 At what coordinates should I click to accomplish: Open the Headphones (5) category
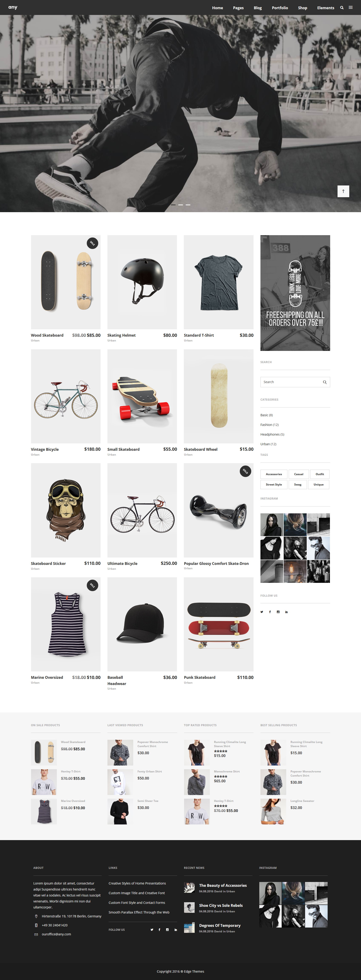click(x=272, y=434)
